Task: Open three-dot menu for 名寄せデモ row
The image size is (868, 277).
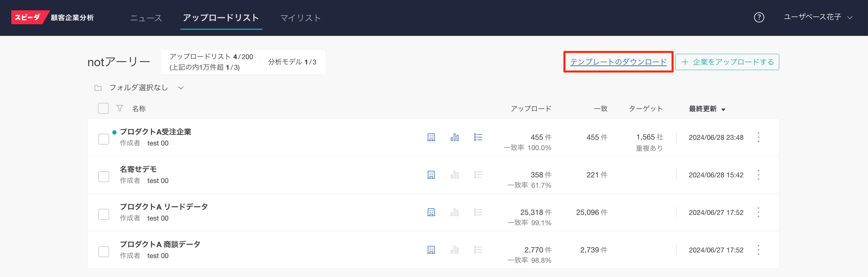Action: click(x=758, y=175)
